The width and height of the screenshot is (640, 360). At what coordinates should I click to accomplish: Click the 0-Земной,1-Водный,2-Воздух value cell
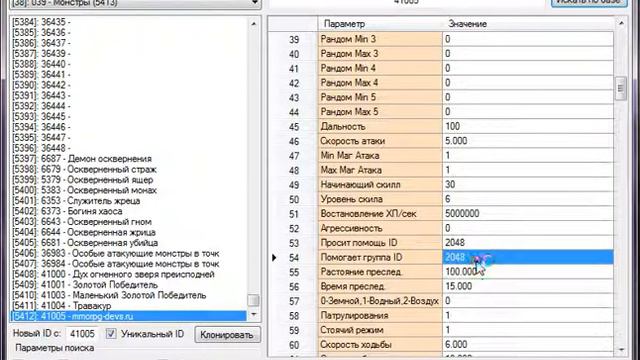coord(528,301)
